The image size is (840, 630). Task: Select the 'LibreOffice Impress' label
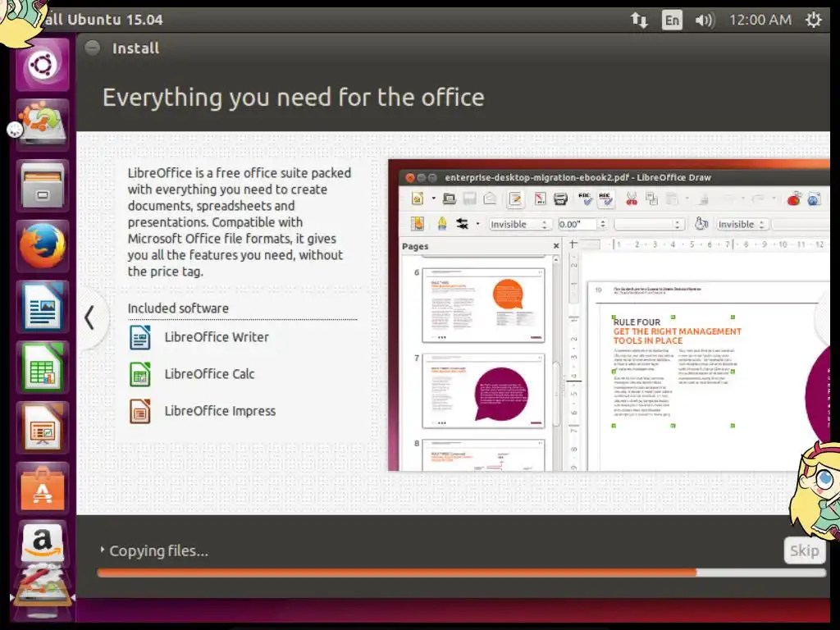coord(220,411)
